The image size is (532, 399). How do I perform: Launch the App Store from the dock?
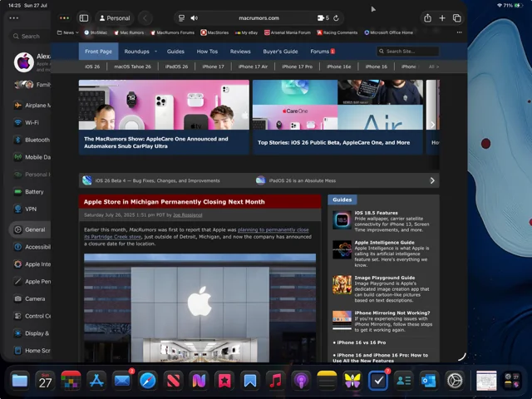coord(96,381)
